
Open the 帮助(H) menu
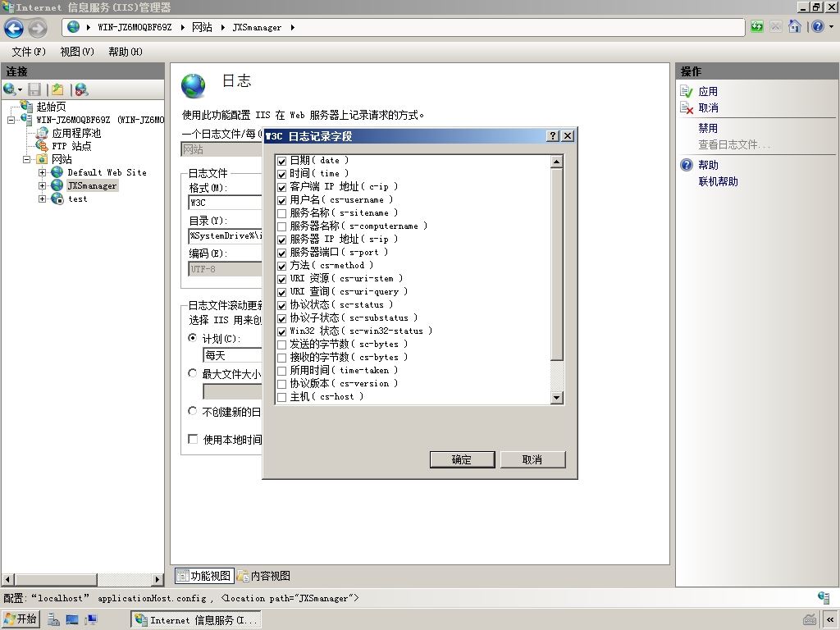(x=126, y=52)
